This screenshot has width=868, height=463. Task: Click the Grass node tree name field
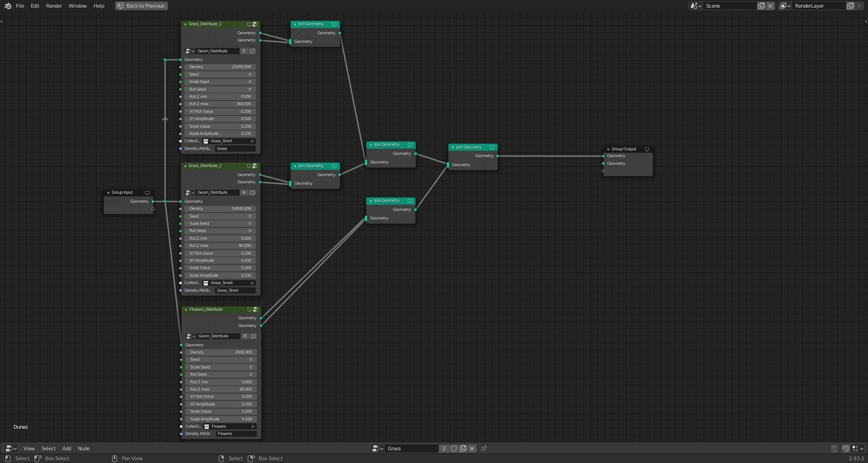412,449
